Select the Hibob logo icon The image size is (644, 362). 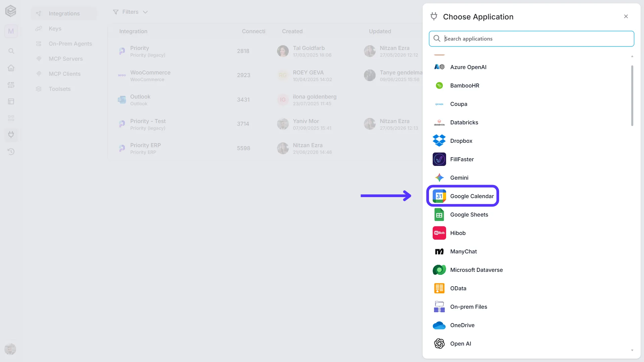439,233
